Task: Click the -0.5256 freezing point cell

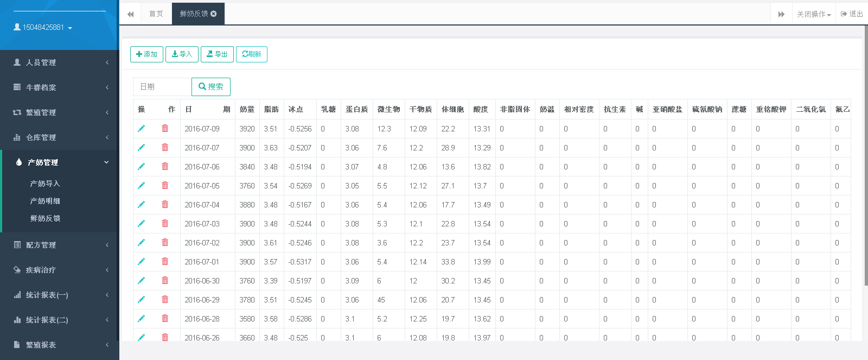Action: pos(300,129)
